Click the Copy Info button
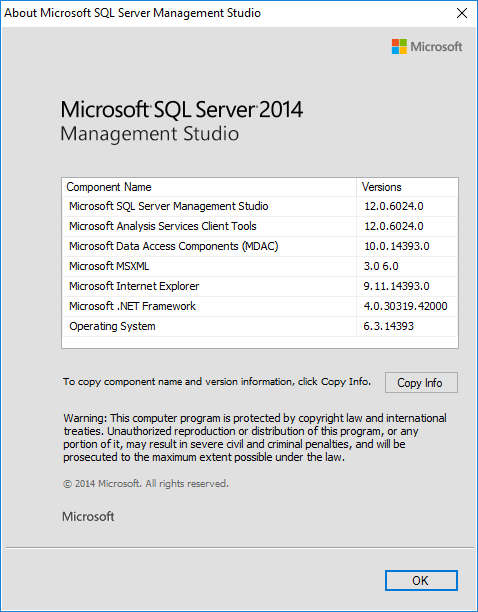Image resolution: width=478 pixels, height=612 pixels. pos(421,382)
